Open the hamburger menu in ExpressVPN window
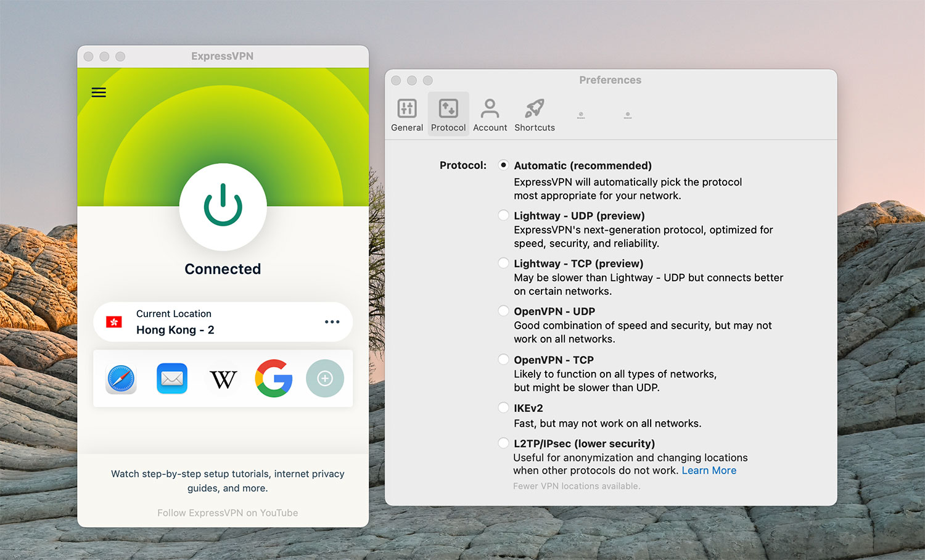925x560 pixels. pos(99,93)
